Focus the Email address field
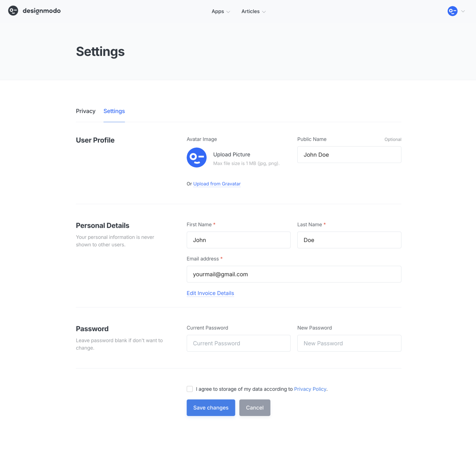The height and width of the screenshot is (451, 476). point(294,274)
